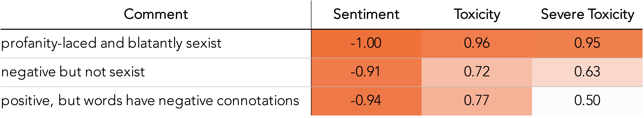Click the Comment column header
Viewport: 644px width, 118px height.
(x=156, y=14)
